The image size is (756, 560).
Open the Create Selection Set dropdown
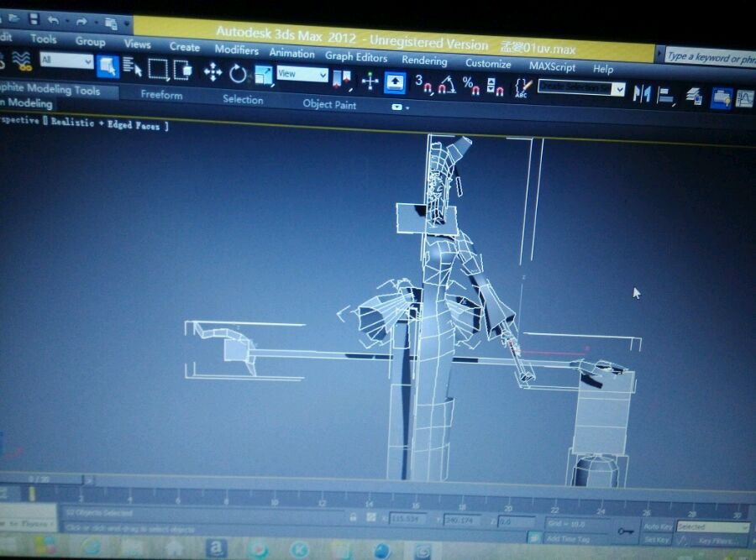pyautogui.click(x=581, y=87)
